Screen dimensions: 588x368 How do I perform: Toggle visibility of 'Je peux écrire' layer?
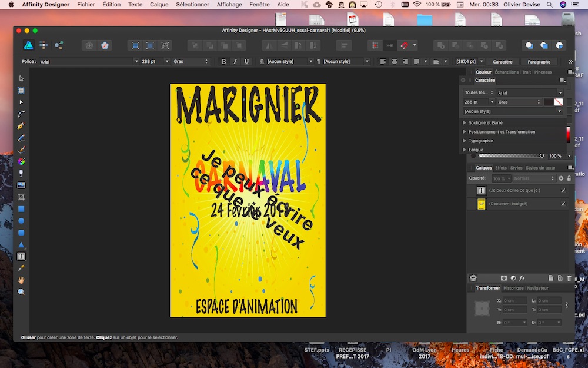[563, 190]
